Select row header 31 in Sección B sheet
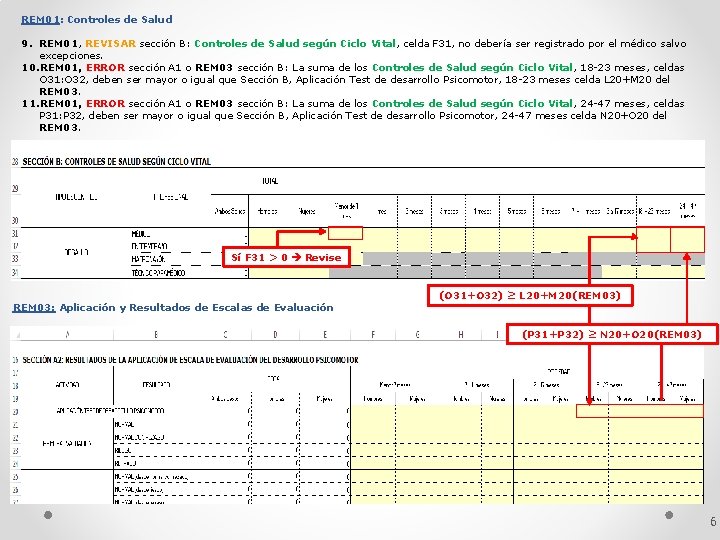Image resolution: width=720 pixels, height=540 pixels. (x=15, y=234)
